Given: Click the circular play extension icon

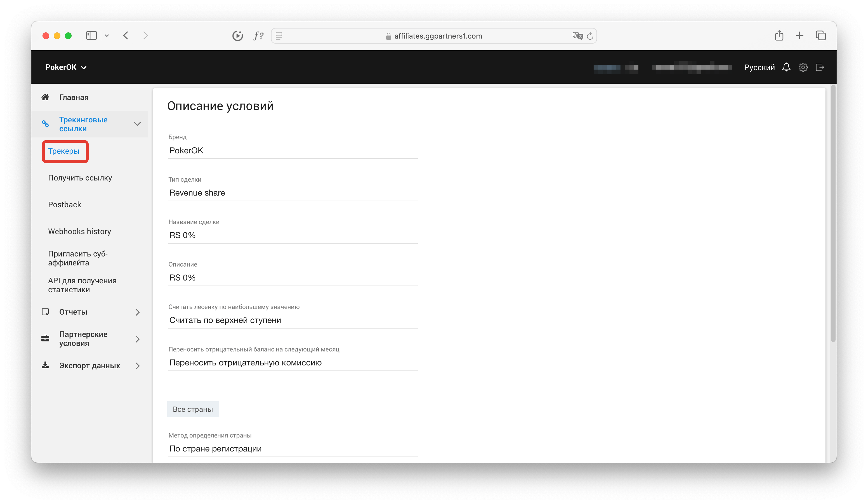Looking at the screenshot, I should [237, 36].
